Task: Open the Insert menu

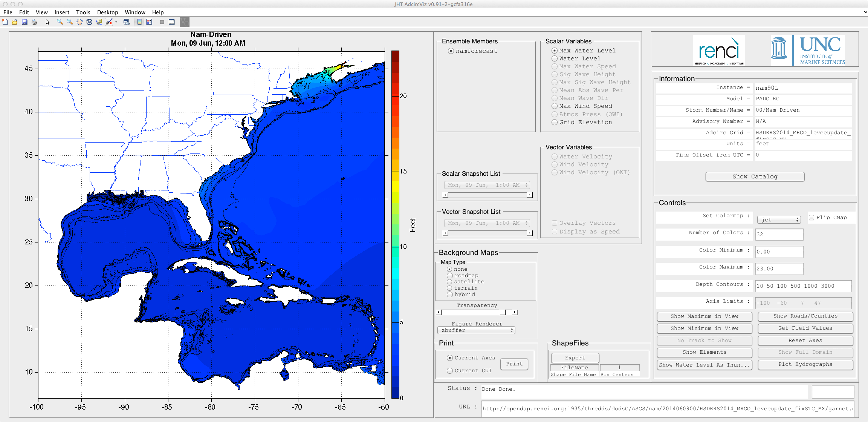Action: (62, 12)
